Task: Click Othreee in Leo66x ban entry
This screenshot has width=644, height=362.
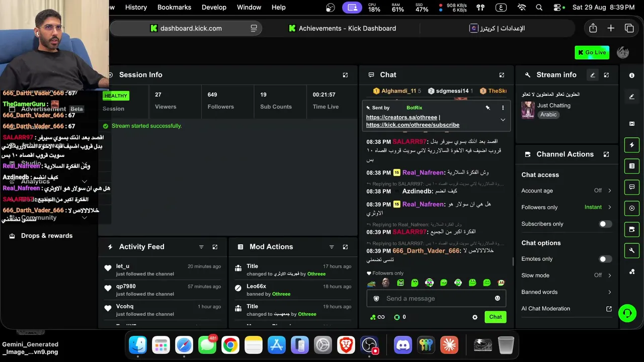Action: pos(281,294)
